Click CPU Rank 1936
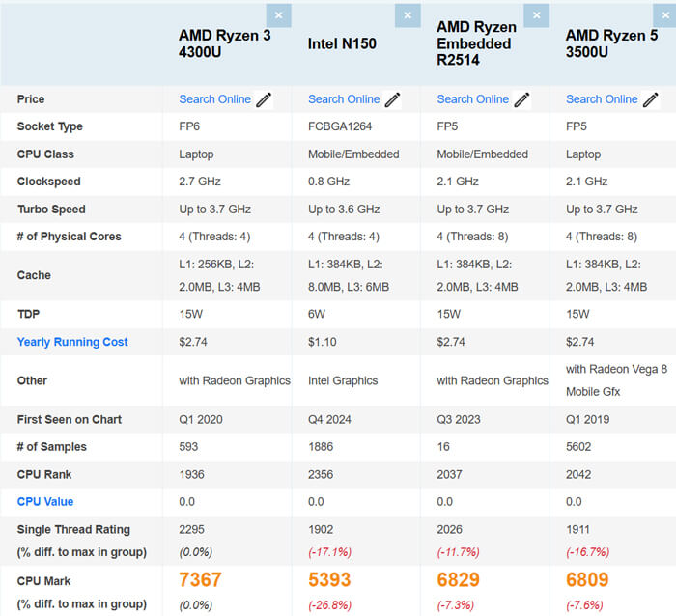 (191, 475)
